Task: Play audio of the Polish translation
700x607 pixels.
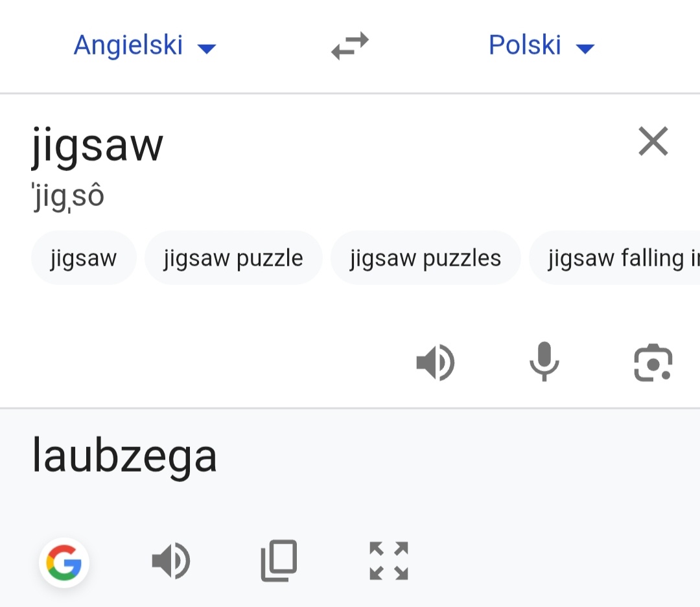Action: pyautogui.click(x=171, y=561)
